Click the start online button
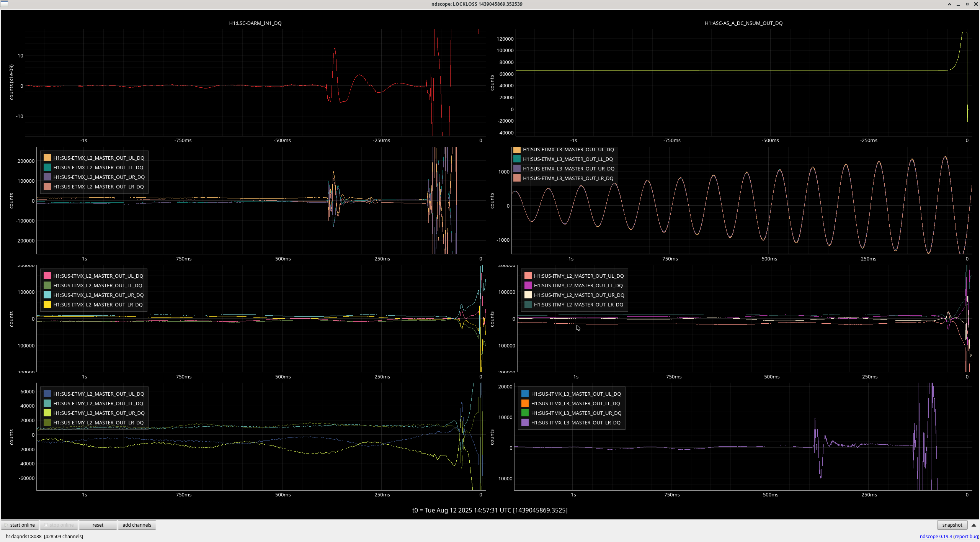The image size is (980, 542). 20,525
